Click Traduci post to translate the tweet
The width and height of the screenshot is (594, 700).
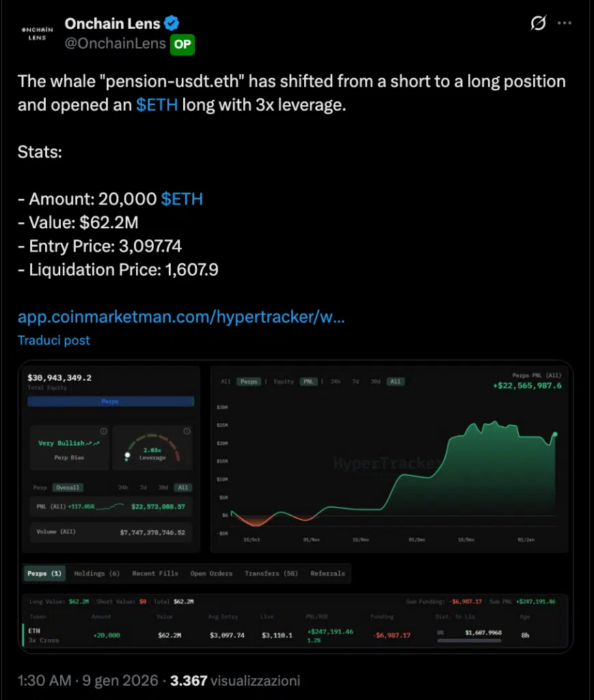pyautogui.click(x=53, y=340)
